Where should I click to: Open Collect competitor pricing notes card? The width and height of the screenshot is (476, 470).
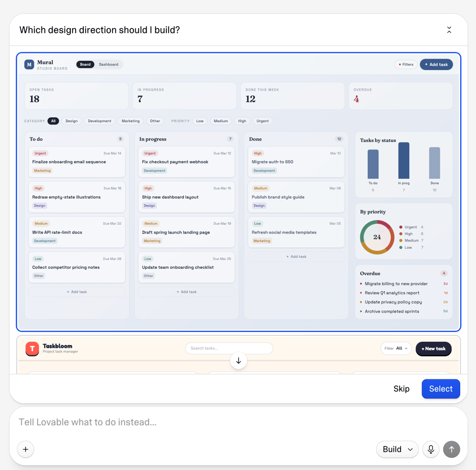pos(77,268)
